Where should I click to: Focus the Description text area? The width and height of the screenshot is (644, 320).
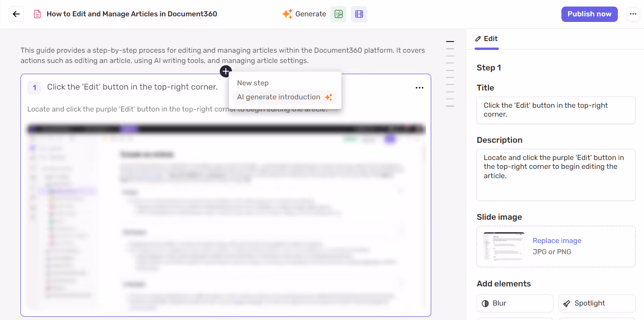(556, 175)
